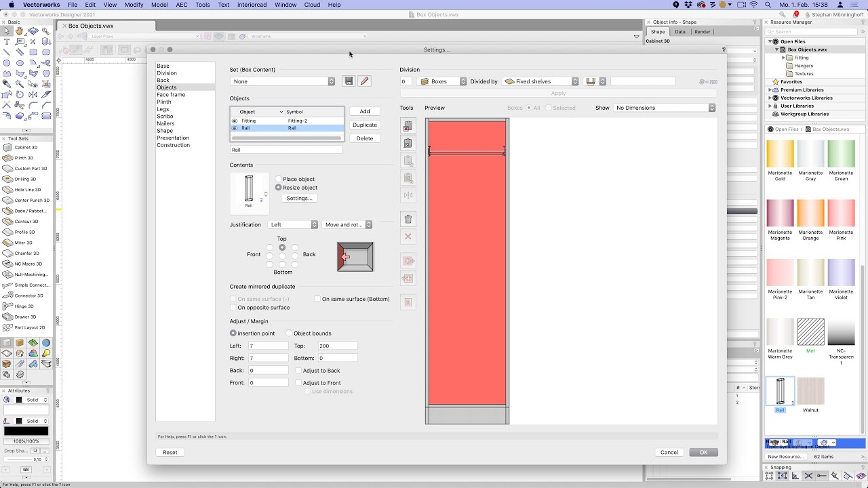Open the Wi-Fi menu bar icon
Viewport: 868px width, 488px height.
(x=753, y=5)
